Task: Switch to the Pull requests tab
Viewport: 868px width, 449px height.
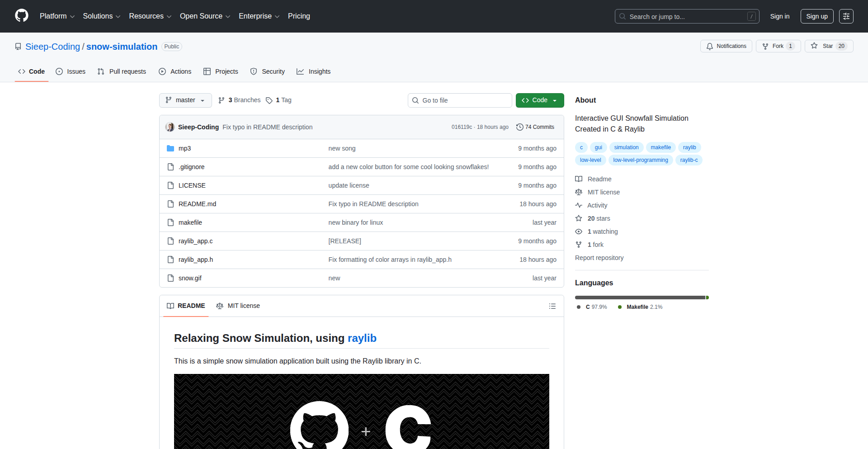Action: pos(122,71)
